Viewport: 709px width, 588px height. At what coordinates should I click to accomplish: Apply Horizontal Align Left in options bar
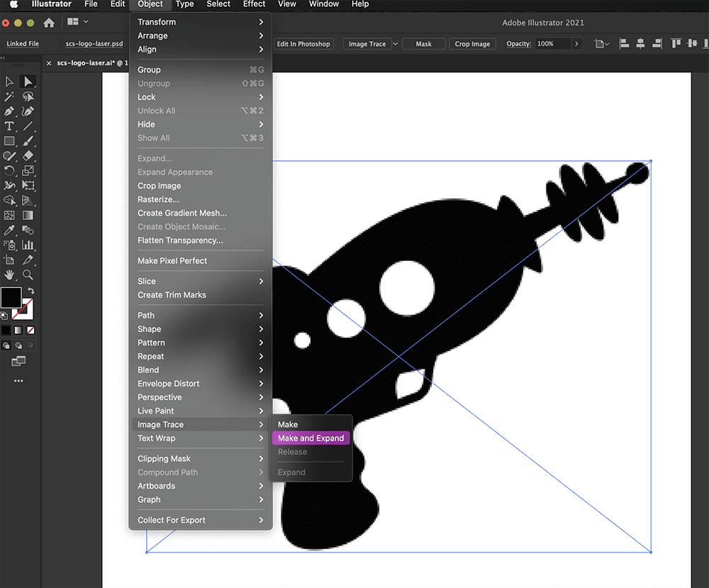click(624, 43)
